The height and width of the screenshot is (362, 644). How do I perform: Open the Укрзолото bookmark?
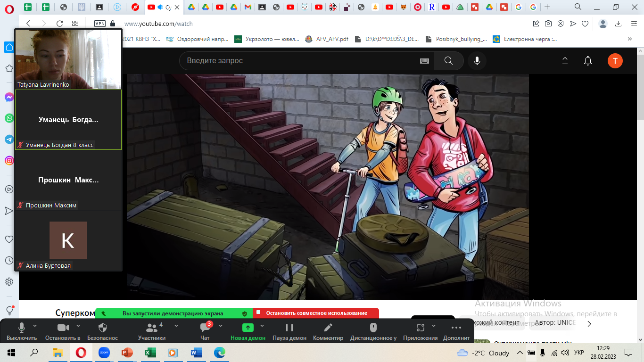[x=267, y=39]
